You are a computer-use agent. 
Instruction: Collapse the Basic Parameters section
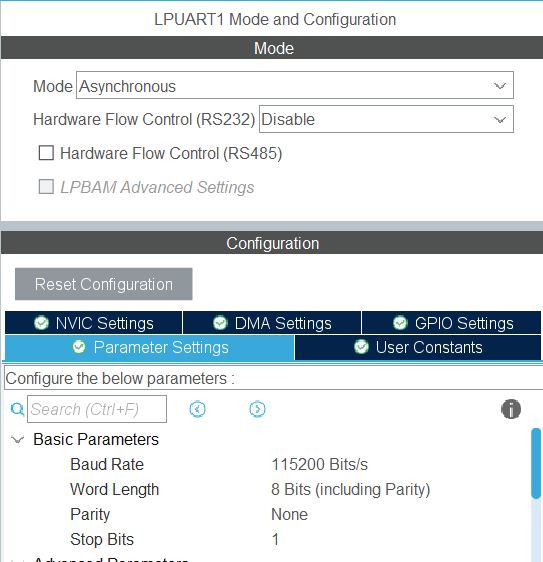pos(17,439)
